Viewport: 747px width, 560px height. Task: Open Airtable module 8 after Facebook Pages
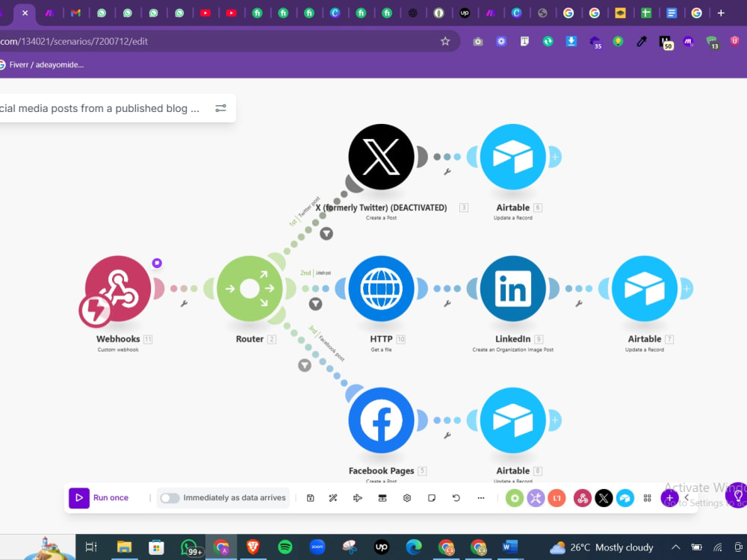tap(512, 420)
